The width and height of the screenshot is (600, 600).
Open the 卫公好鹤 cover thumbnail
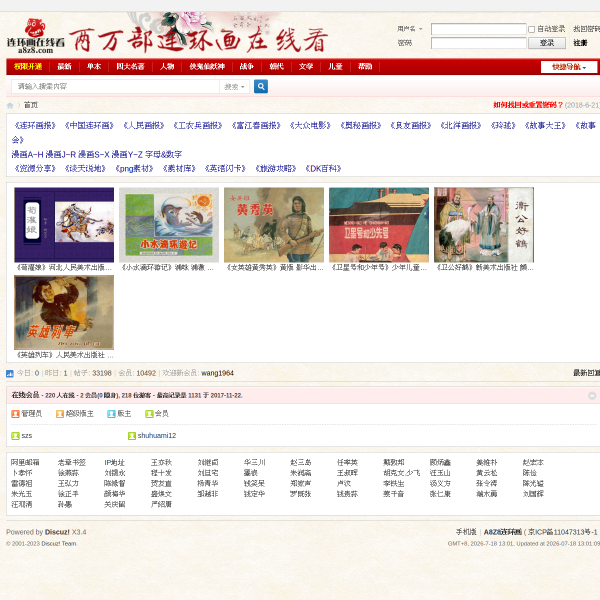[x=484, y=225]
